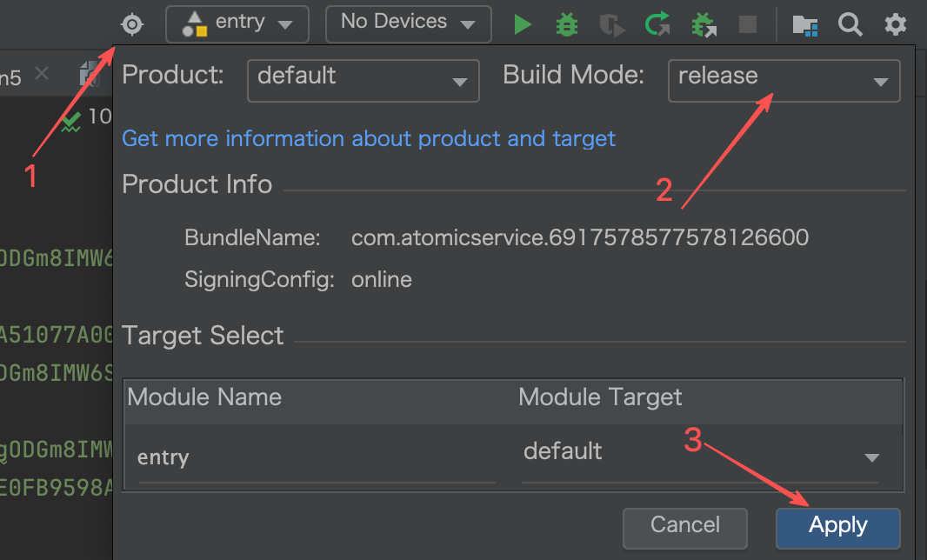Start debugging with the bug icon

[567, 24]
